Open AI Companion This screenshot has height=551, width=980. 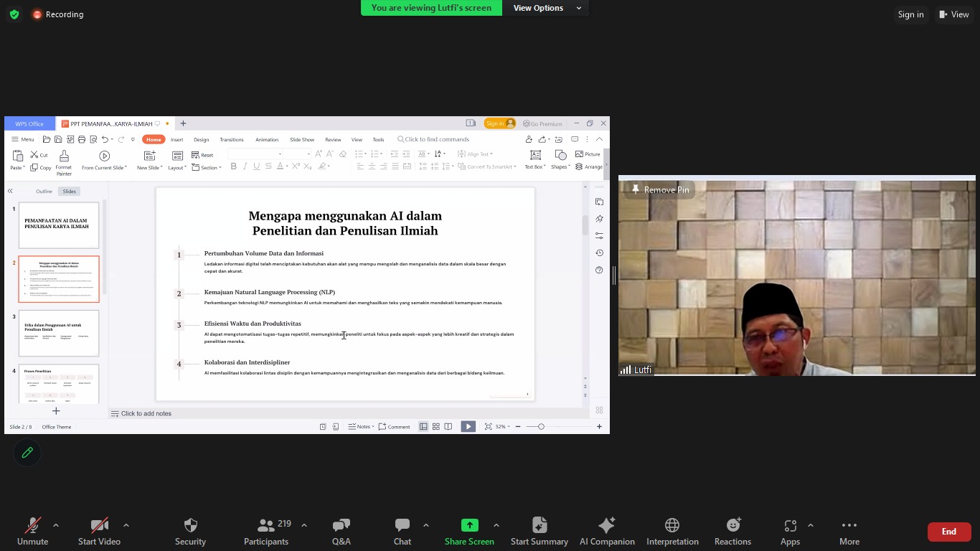606,531
